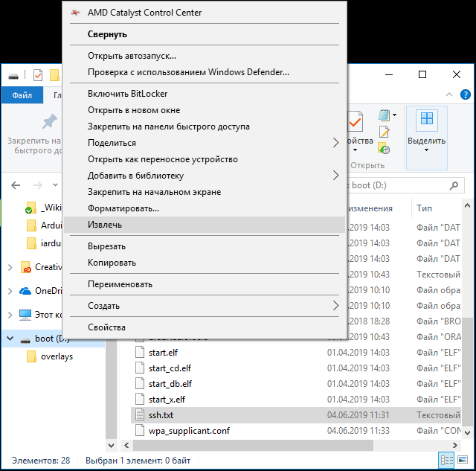Open the notepad open-with dropdown arrow
The width and height of the screenshot is (476, 471).
(x=394, y=115)
